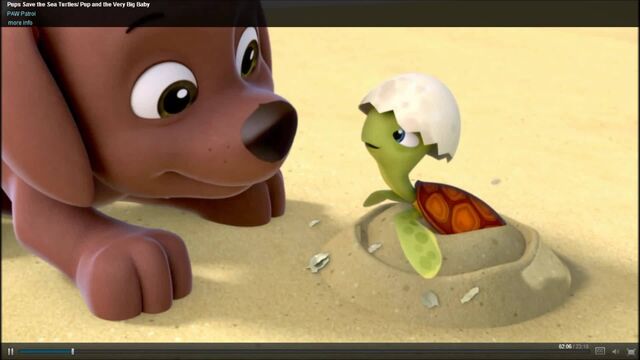Click the total duration 23:18 readout
Viewport: 640px width, 360px height.
(582, 347)
